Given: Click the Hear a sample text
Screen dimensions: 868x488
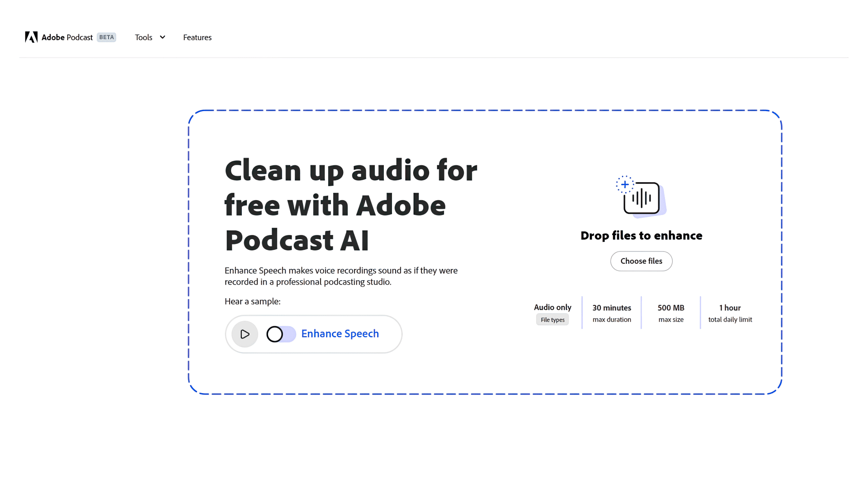Looking at the screenshot, I should (253, 301).
